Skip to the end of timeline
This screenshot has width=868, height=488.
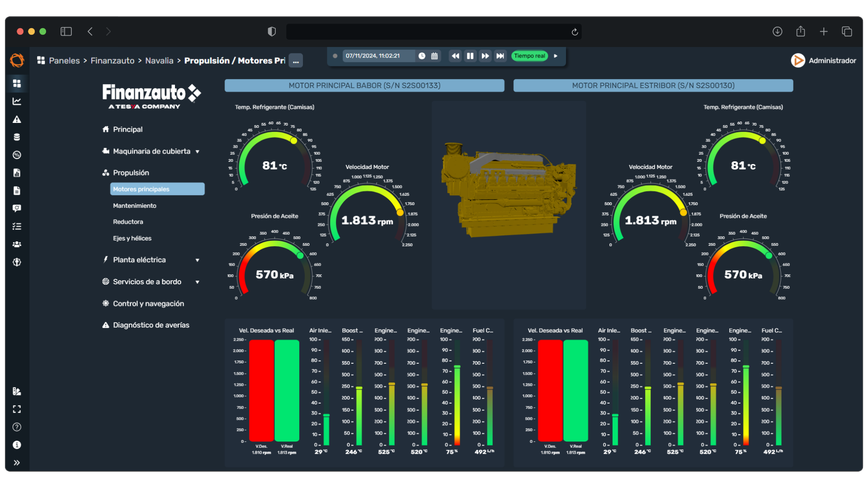(x=500, y=56)
